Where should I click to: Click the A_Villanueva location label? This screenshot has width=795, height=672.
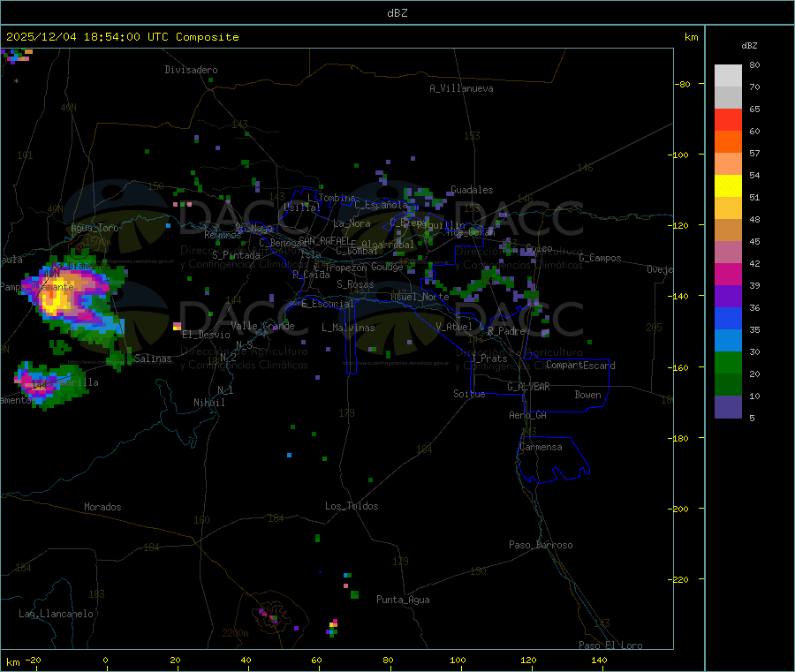(x=461, y=88)
